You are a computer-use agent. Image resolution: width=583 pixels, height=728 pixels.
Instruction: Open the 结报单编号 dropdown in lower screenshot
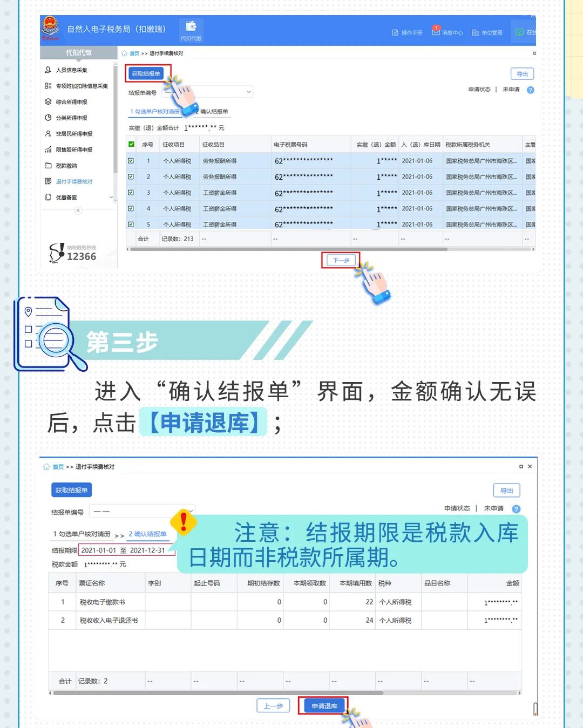(142, 511)
